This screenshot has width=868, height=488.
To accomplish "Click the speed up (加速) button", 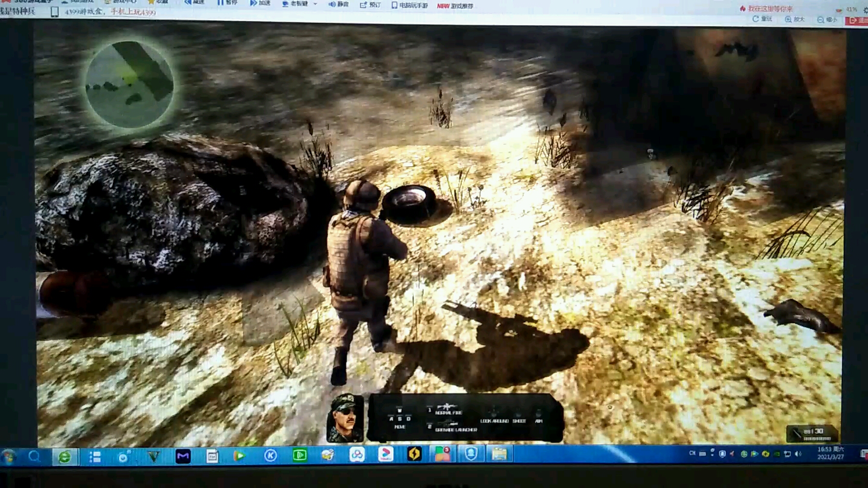I will point(260,3).
